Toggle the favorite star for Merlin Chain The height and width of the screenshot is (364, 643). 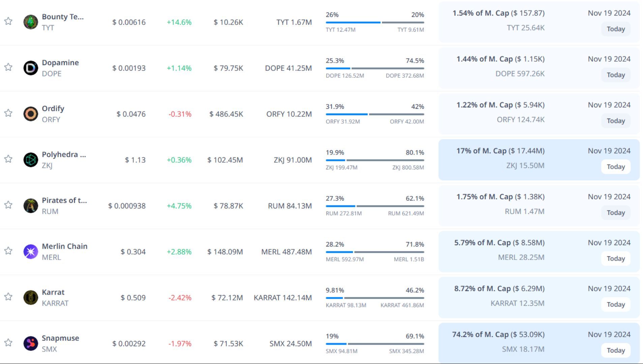(x=8, y=251)
